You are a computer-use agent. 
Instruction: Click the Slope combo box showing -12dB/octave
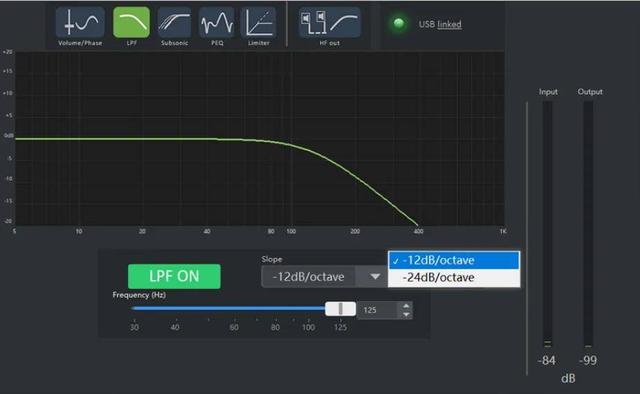324,277
